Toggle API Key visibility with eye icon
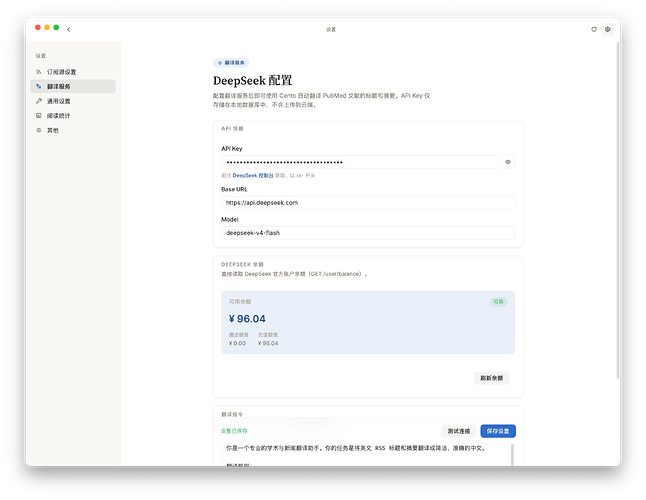Image resolution: width=646 pixels, height=500 pixels. 508,162
